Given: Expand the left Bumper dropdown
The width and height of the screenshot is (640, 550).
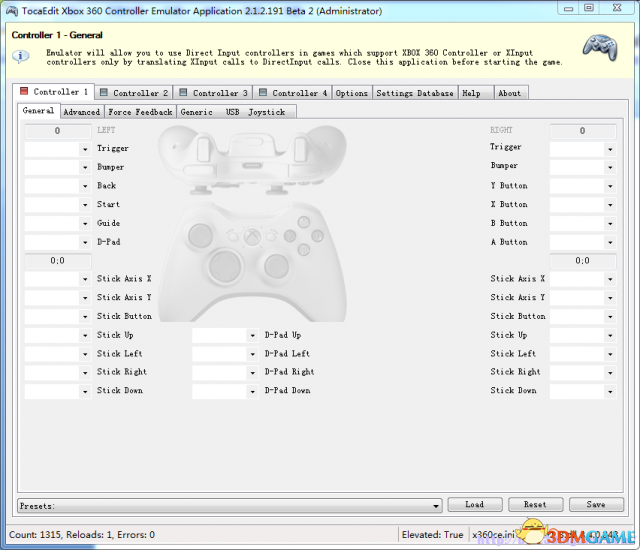Looking at the screenshot, I should click(x=85, y=168).
